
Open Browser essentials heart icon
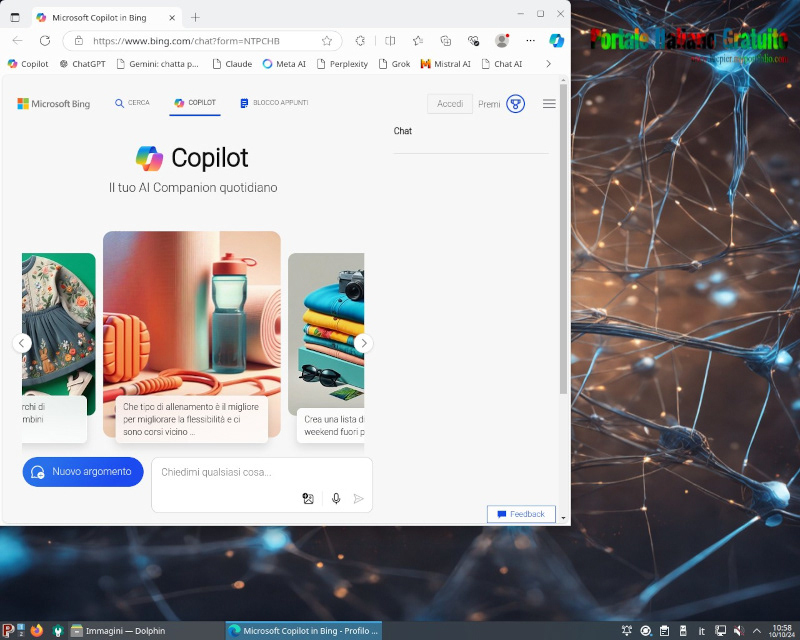[473, 41]
